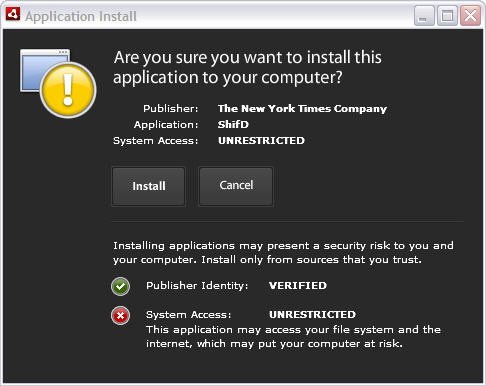Select 'The New York Times Company' publisher text
The height and width of the screenshot is (386, 486).
(x=302, y=109)
